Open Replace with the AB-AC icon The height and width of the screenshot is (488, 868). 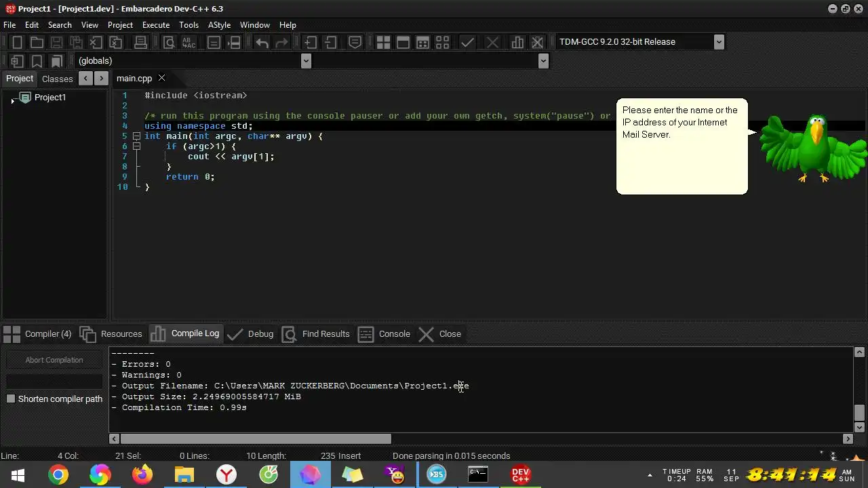[189, 42]
